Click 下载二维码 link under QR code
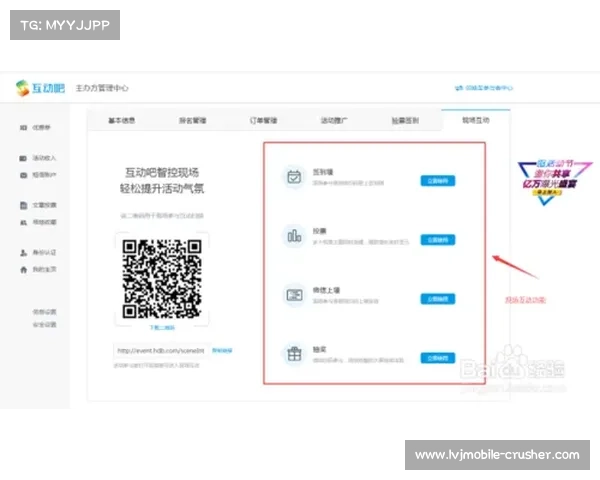This screenshot has width=600, height=480. point(162,328)
